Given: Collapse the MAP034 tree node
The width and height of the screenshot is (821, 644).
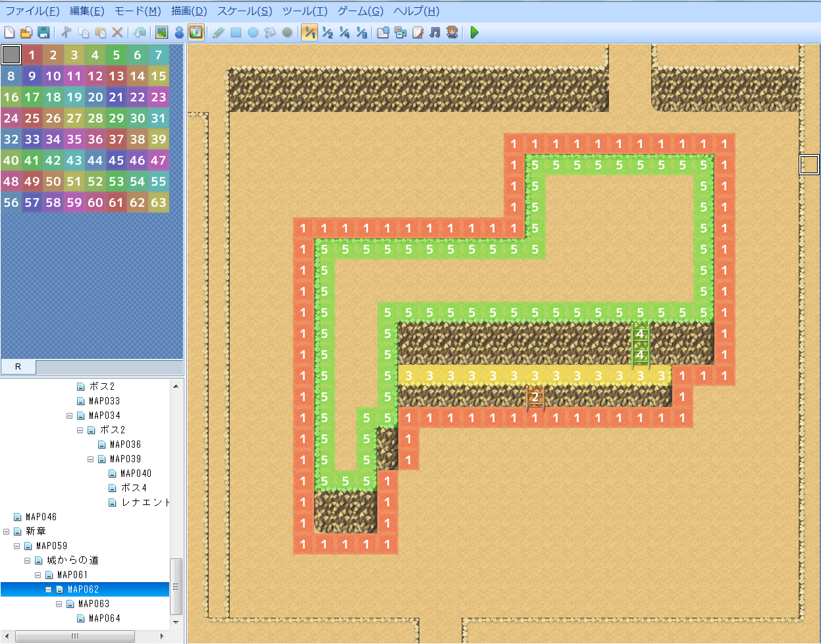Looking at the screenshot, I should pyautogui.click(x=69, y=416).
